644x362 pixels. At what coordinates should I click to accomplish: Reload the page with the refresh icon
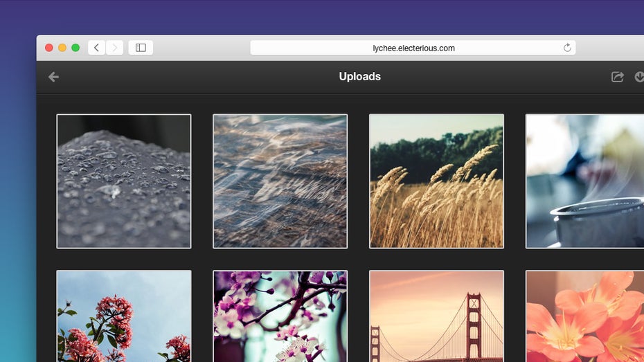567,48
